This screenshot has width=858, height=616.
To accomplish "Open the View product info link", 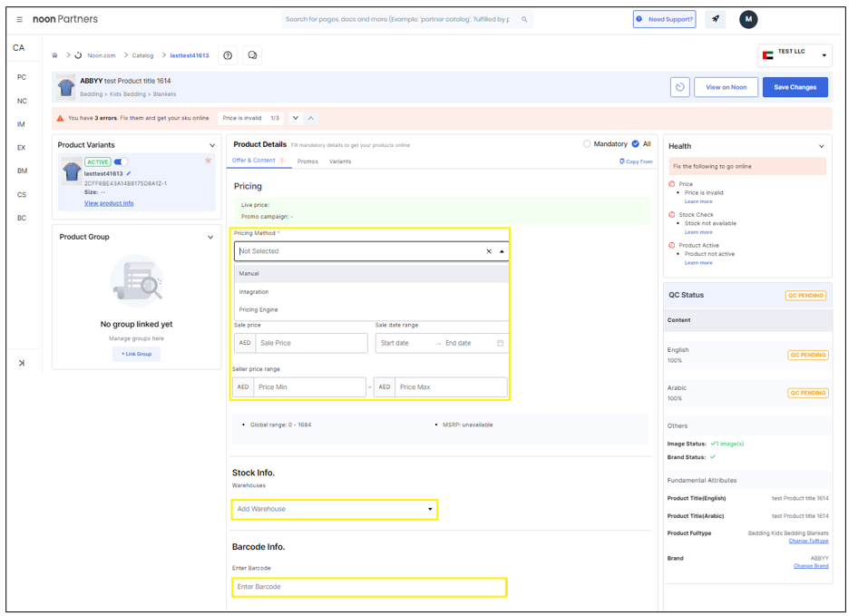I will (x=109, y=203).
